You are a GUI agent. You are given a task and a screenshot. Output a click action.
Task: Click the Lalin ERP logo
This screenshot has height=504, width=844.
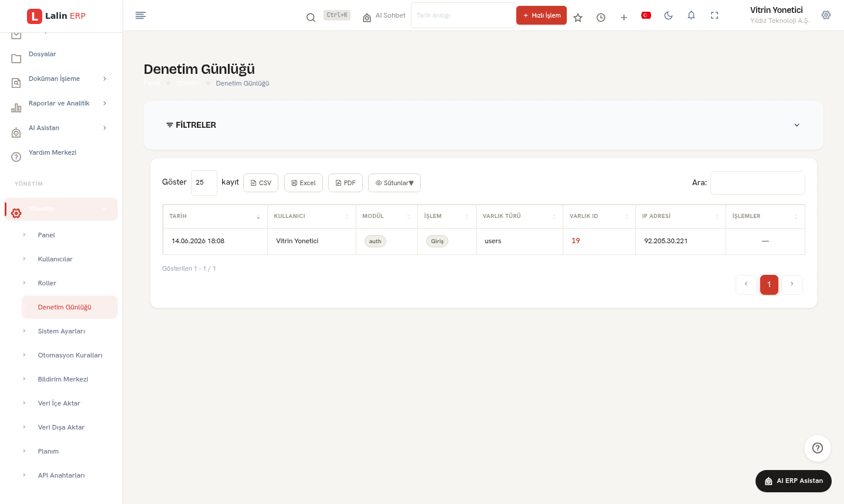click(x=56, y=16)
